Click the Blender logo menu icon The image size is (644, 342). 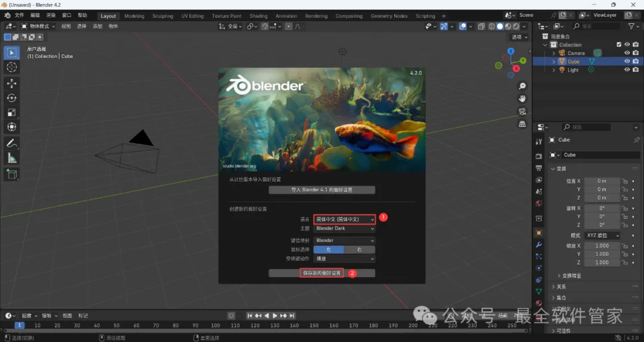coord(7,15)
